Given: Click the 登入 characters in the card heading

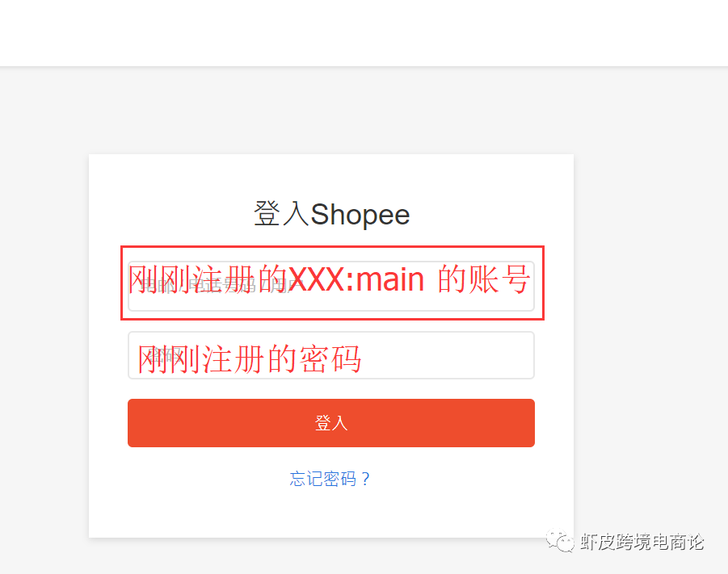Looking at the screenshot, I should coord(281,214).
